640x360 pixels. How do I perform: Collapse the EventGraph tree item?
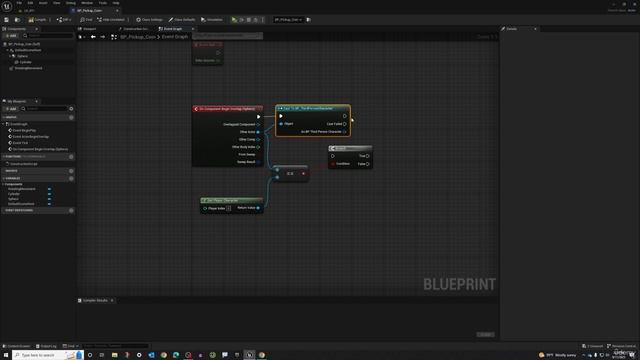point(4,124)
